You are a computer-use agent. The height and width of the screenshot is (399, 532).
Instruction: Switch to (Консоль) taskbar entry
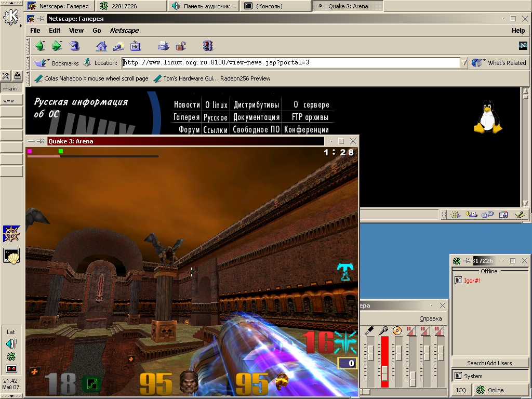click(x=275, y=6)
